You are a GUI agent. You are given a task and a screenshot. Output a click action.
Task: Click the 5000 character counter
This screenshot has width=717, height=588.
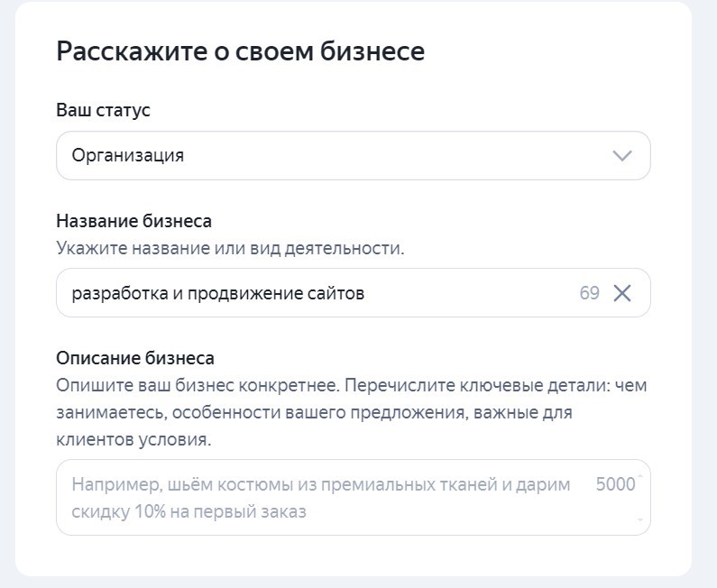[x=615, y=484]
